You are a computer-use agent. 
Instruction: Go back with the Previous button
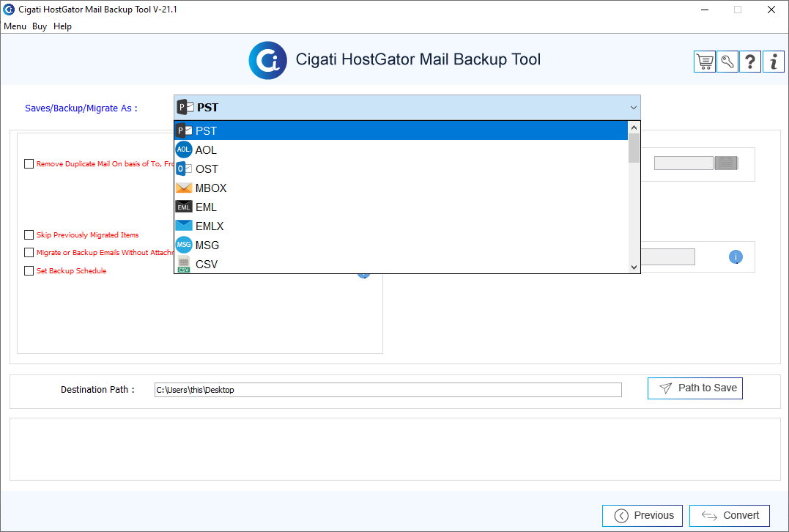642,515
